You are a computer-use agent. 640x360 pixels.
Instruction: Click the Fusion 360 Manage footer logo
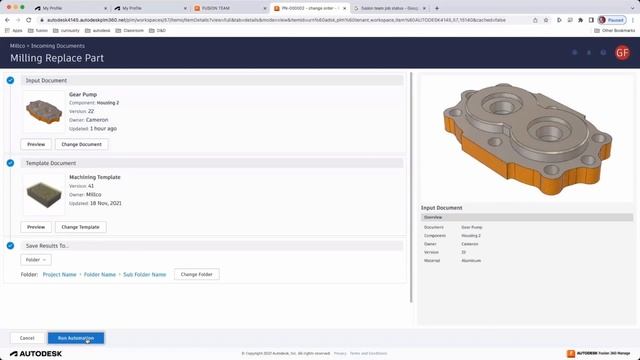click(x=598, y=353)
